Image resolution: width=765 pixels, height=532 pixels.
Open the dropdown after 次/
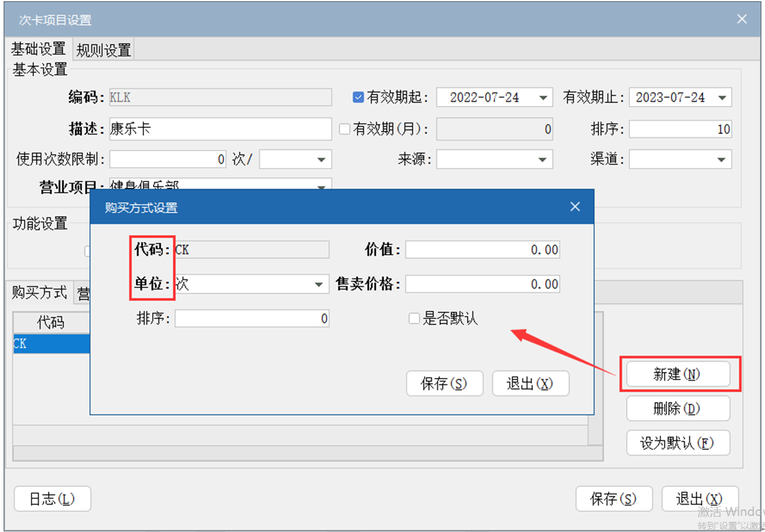coord(321,159)
